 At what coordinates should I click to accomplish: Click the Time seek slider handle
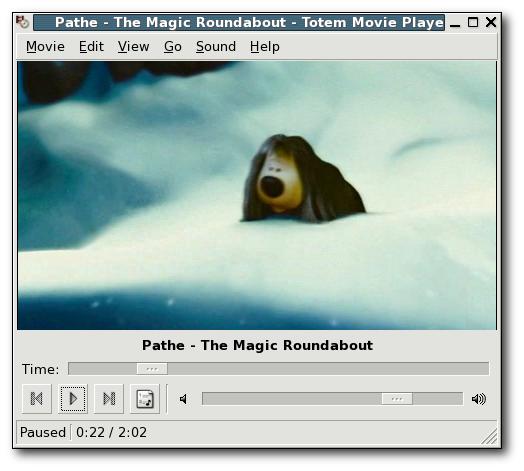point(152,369)
